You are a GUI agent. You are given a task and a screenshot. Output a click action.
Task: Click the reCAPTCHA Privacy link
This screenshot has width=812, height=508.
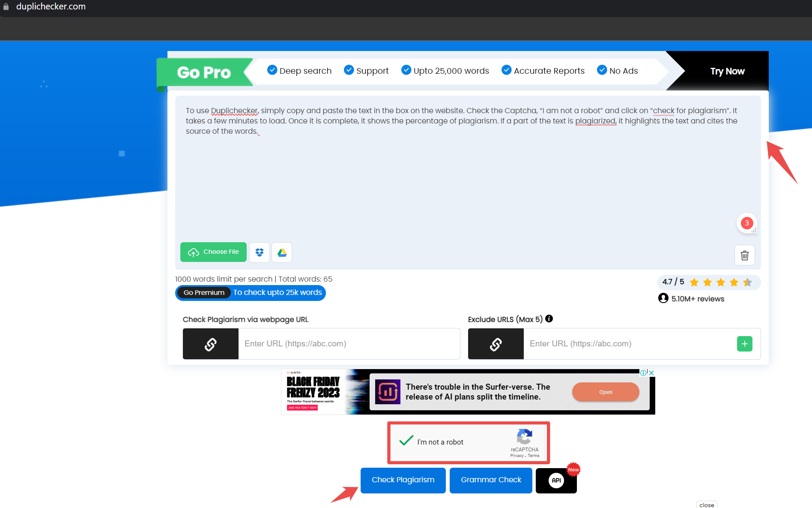(x=517, y=456)
